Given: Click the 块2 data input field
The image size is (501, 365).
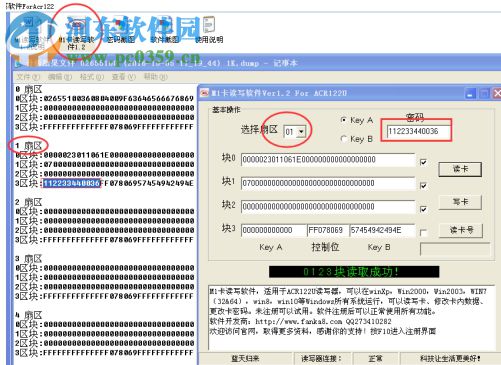Looking at the screenshot, I should (328, 207).
